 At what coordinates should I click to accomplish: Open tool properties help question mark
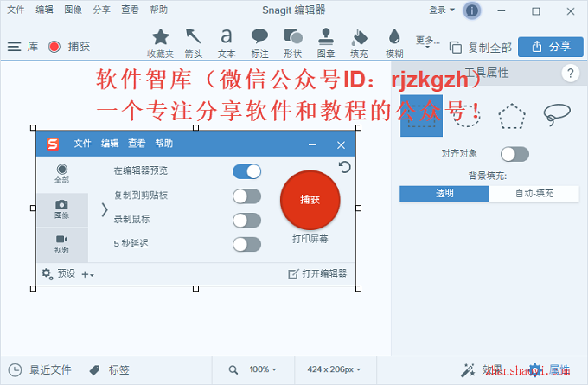pos(571,74)
